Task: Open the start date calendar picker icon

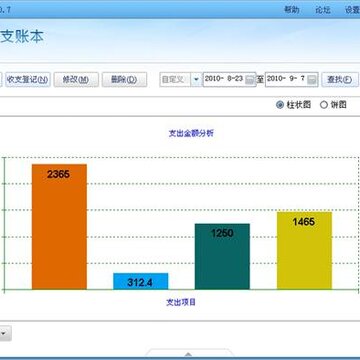Action: (250, 80)
